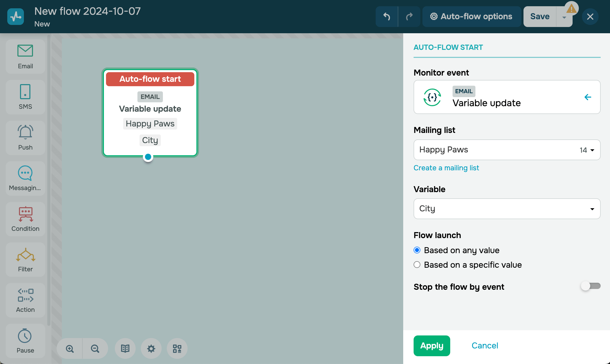Screen dimensions: 610x364
Task: Select the Email block in sidebar
Action: click(25, 57)
